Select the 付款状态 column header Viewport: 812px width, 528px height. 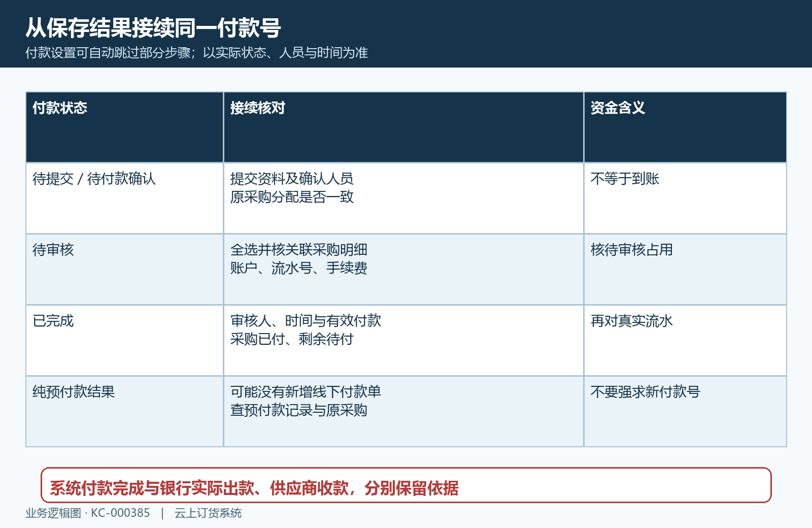pyautogui.click(x=124, y=127)
